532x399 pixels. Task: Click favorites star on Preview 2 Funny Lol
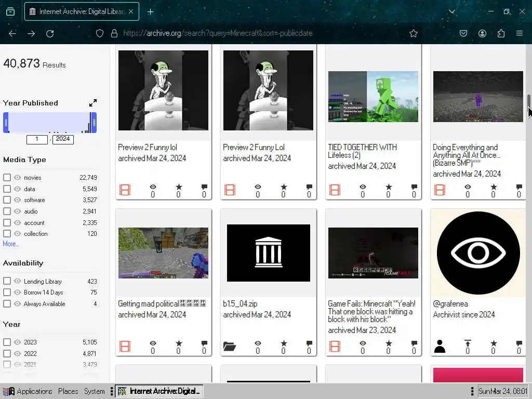[x=284, y=187]
